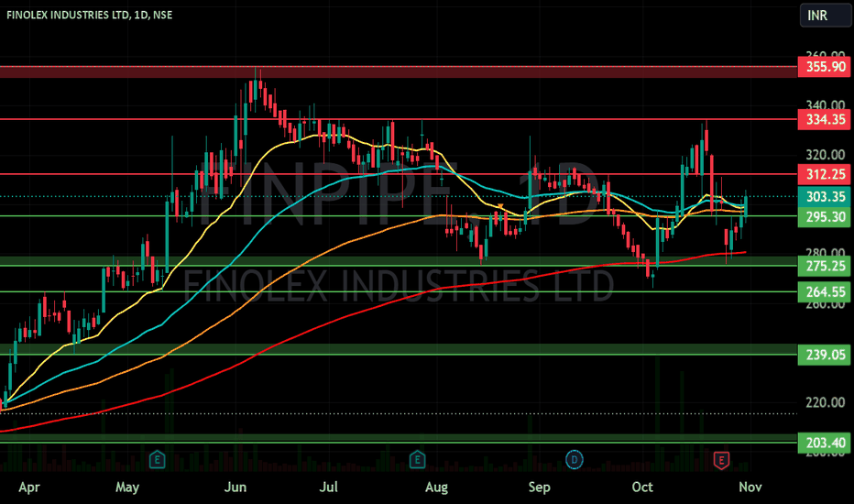The image size is (854, 504).
Task: Click the Sep label on time axis
Action: pos(539,488)
